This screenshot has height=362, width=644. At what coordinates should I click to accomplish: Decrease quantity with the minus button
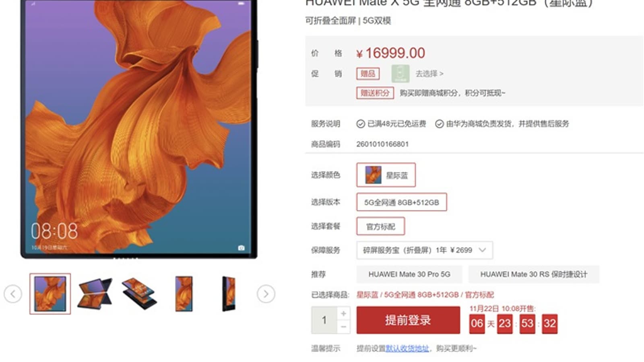click(x=343, y=327)
